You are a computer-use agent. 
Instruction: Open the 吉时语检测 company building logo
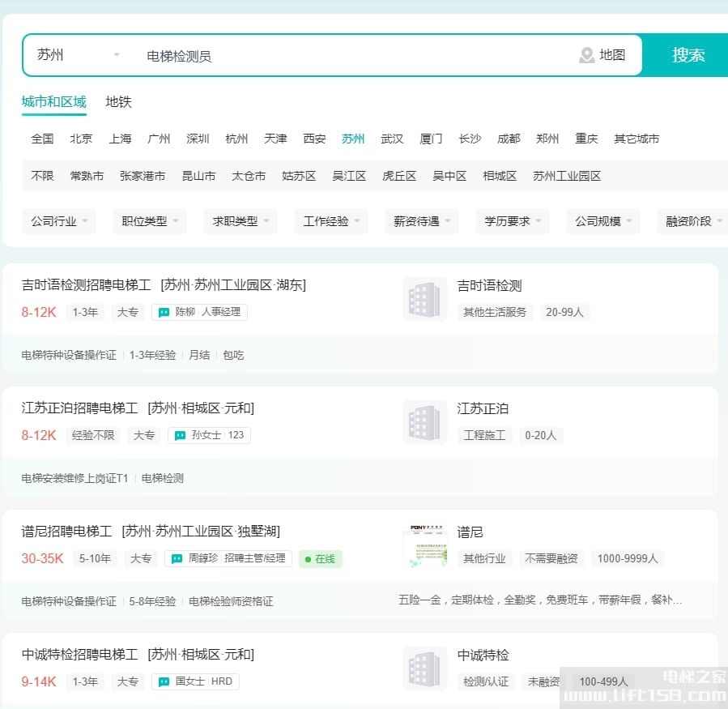[x=424, y=300]
